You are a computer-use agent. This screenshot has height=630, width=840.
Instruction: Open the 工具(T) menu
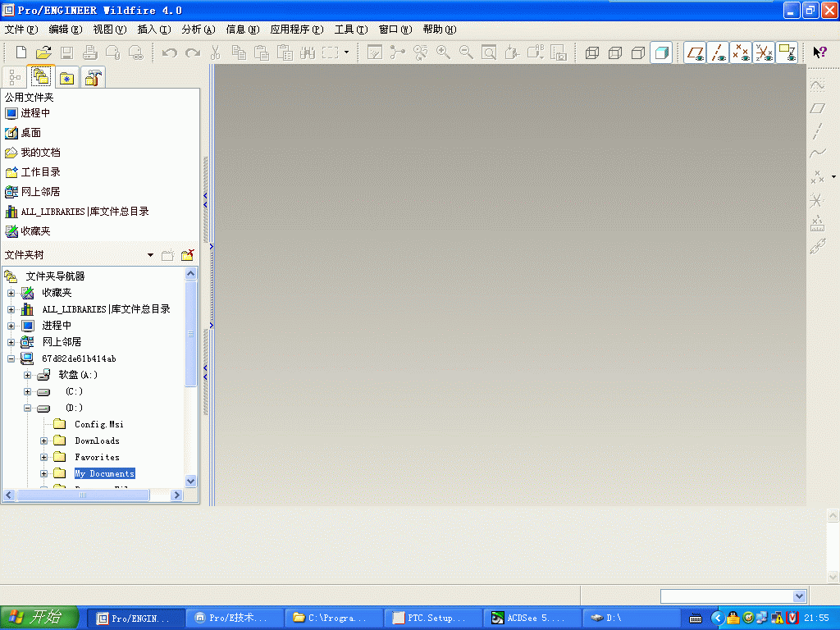[351, 30]
